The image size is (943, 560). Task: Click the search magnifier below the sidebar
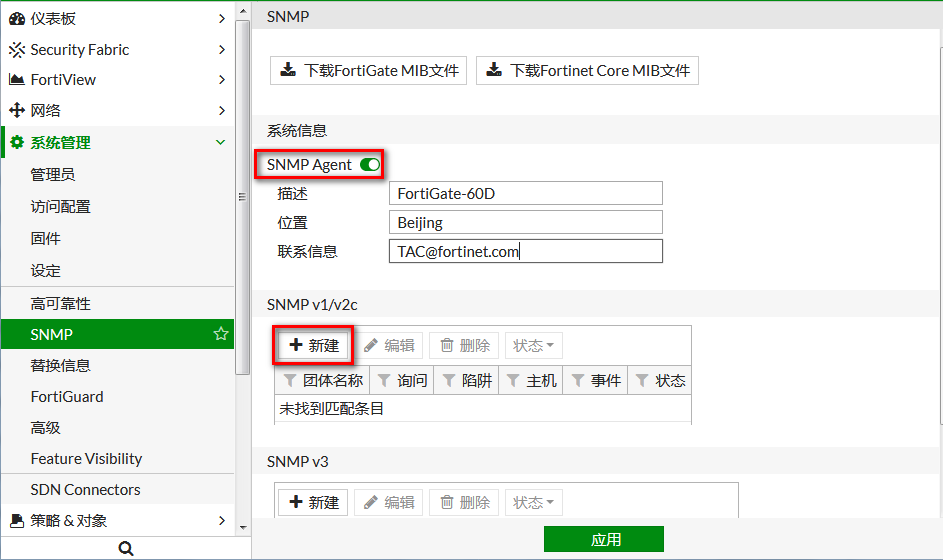coord(126,549)
